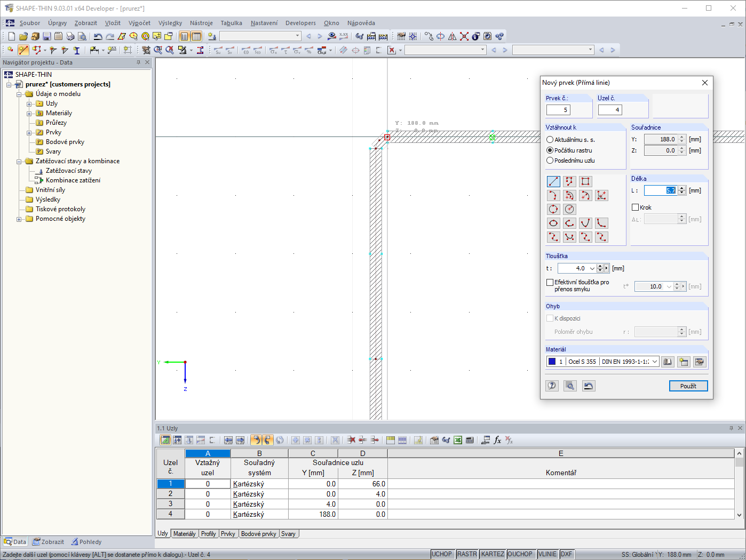Click the blue material color swatch

coord(552,362)
